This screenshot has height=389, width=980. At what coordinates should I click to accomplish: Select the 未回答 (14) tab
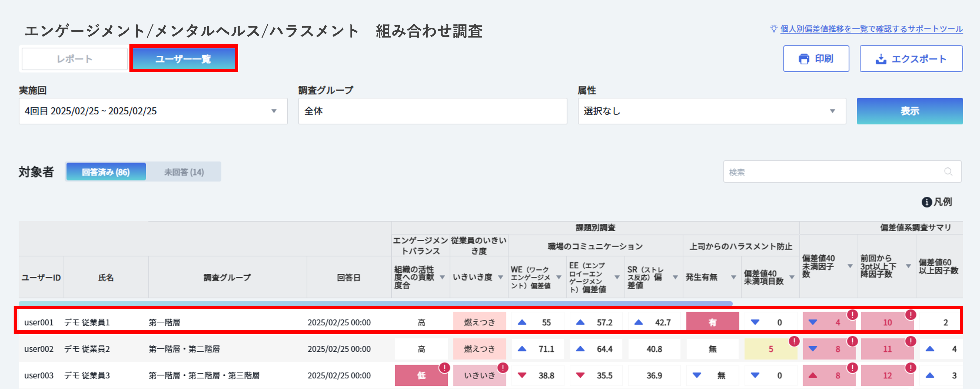184,172
